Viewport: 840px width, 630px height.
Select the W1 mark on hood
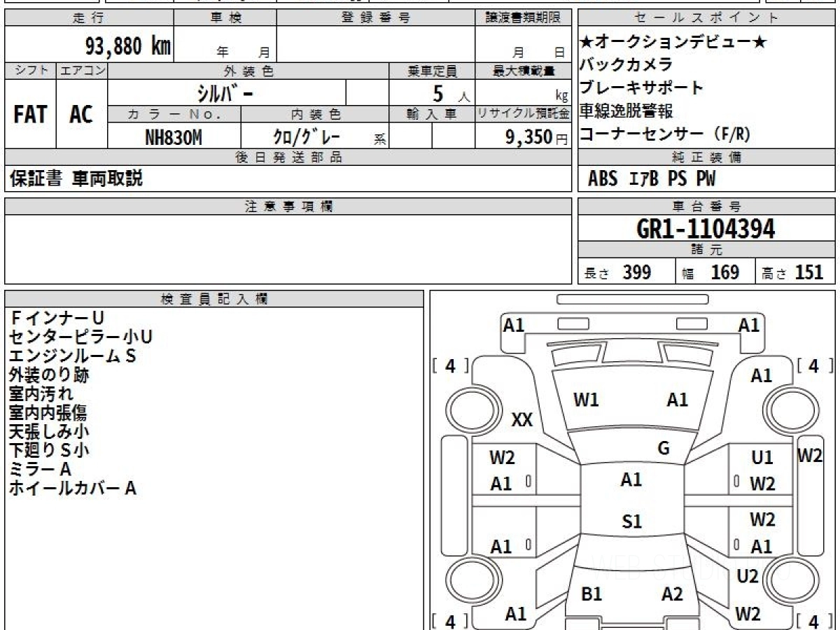click(x=586, y=400)
